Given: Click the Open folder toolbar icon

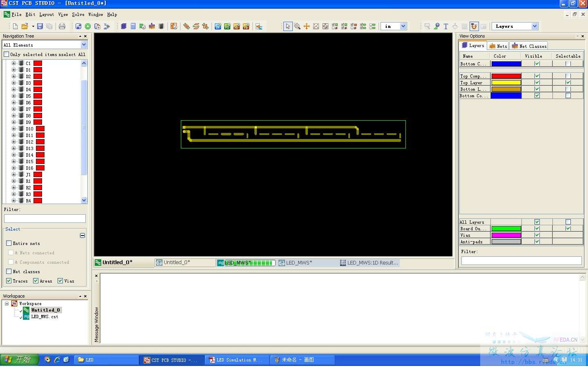Looking at the screenshot, I should (x=24, y=26).
